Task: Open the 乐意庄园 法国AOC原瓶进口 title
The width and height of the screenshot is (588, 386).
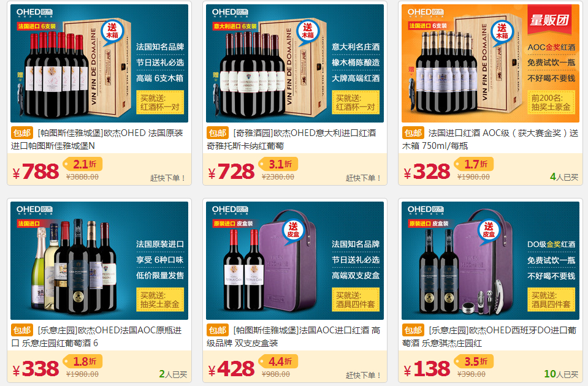Action: tap(96, 336)
